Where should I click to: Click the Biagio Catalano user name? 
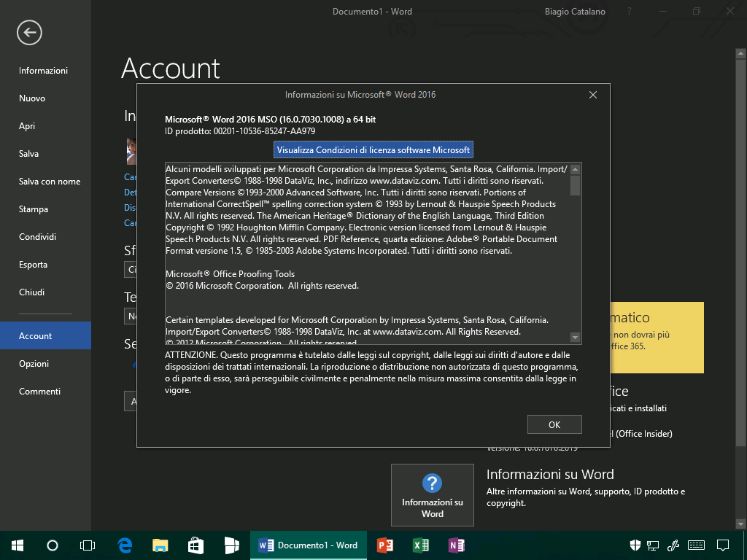[575, 12]
